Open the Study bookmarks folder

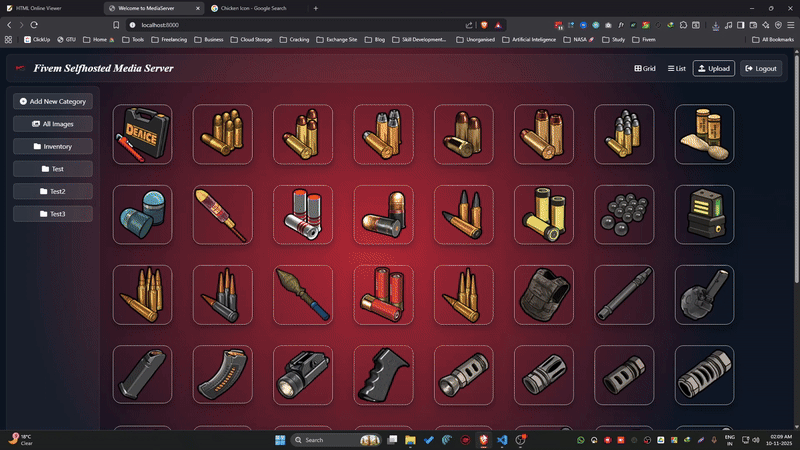pos(614,39)
